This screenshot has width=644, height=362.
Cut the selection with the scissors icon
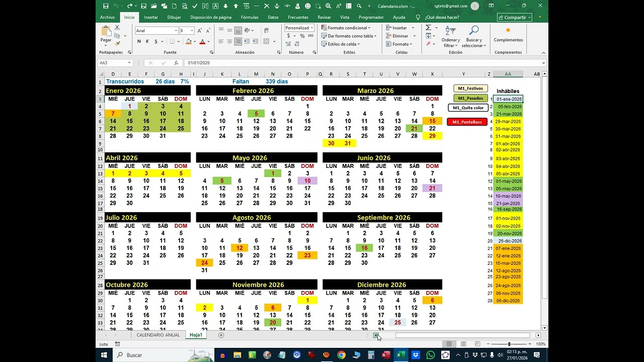pyautogui.click(x=117, y=28)
